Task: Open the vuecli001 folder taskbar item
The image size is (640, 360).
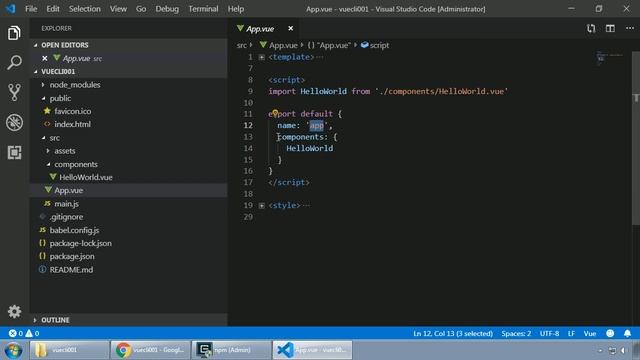Action: [x=69, y=350]
